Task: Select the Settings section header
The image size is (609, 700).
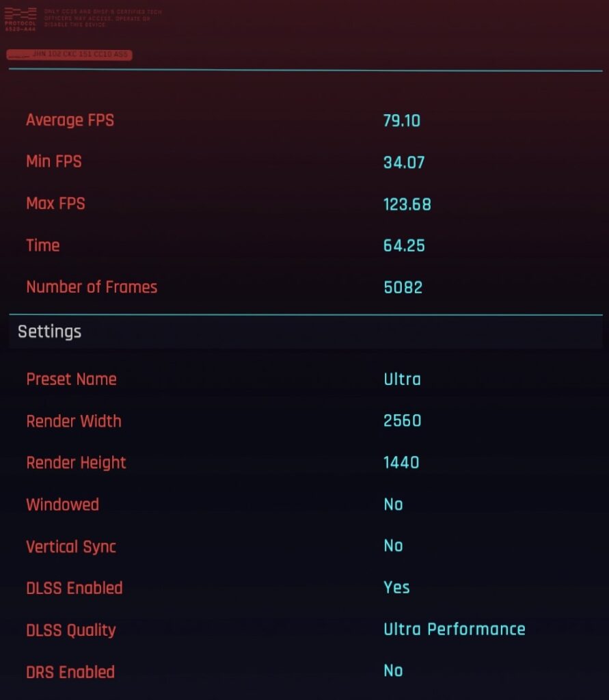Action: 49,332
